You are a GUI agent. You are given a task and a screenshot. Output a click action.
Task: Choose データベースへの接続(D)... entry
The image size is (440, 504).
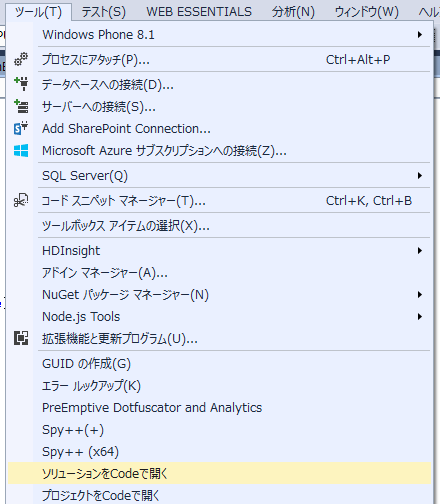219,85
